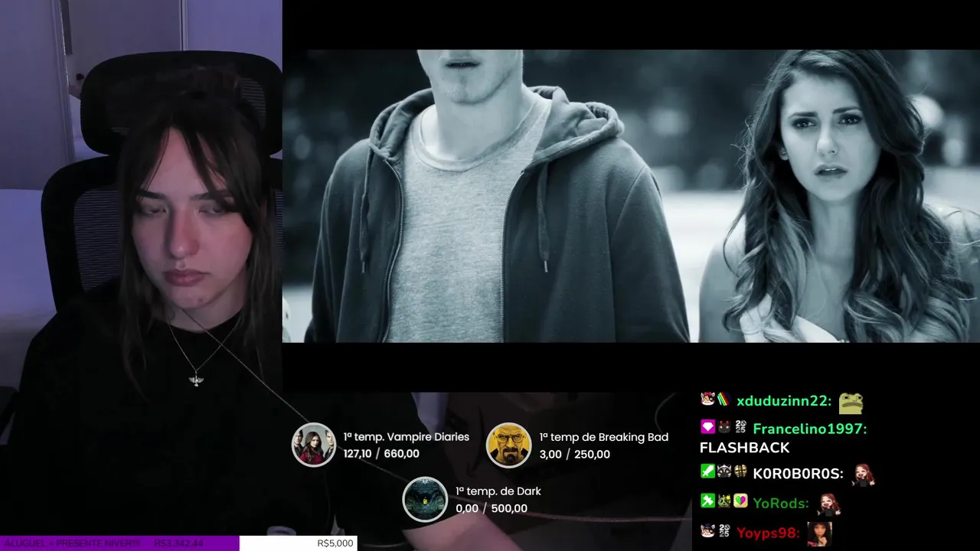Click the 2025 badge beside Yoyps98
The image size is (980, 551).
(724, 530)
